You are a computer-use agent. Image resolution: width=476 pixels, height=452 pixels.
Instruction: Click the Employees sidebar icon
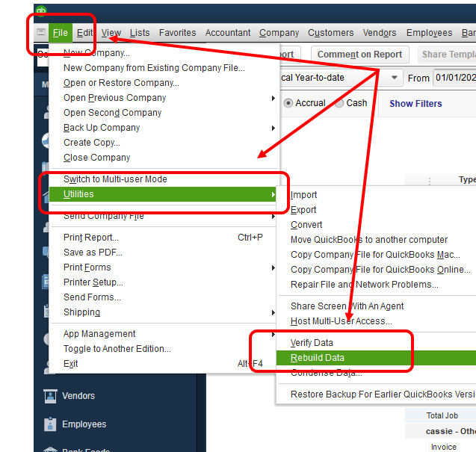tap(50, 424)
